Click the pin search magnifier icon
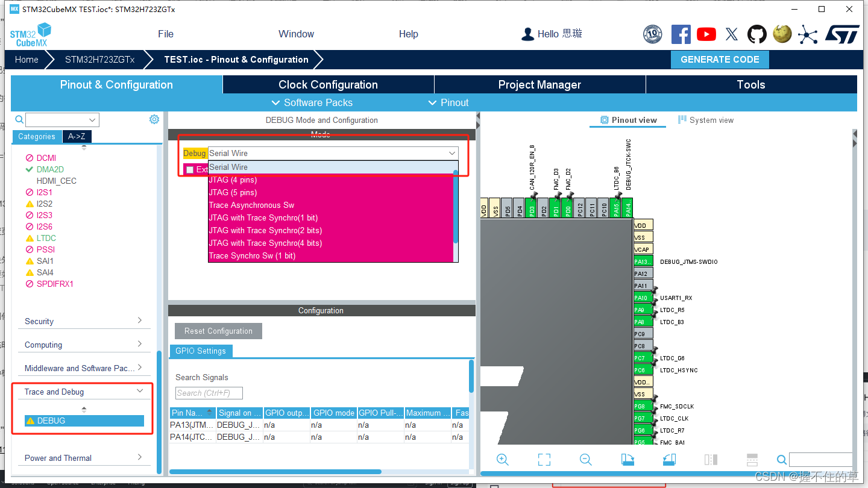Viewport: 868px width, 488px height. coord(781,460)
